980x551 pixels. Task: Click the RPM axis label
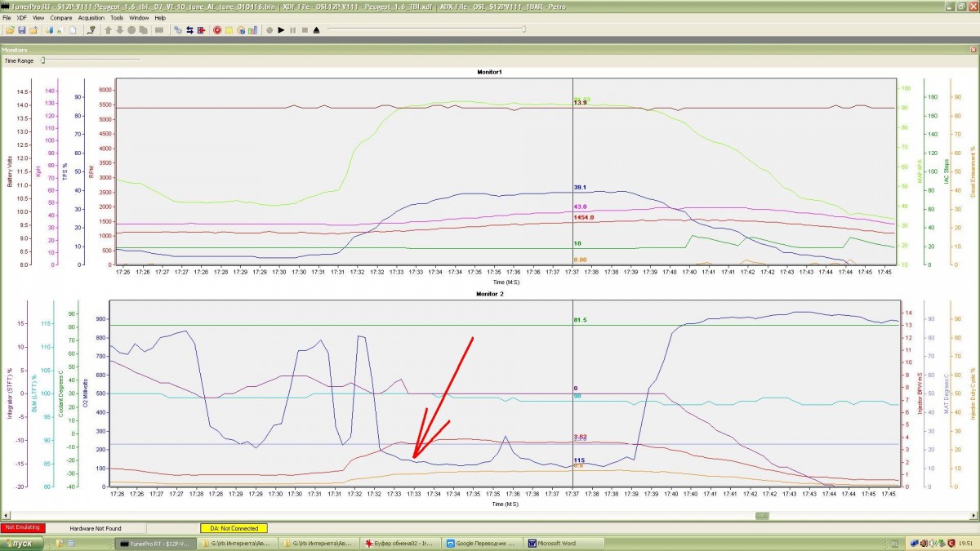point(92,171)
